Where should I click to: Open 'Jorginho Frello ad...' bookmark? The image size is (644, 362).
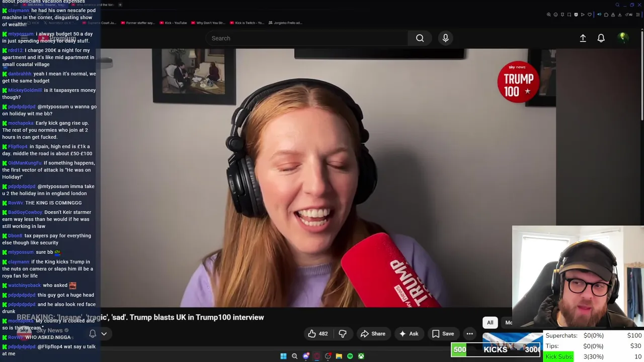pyautogui.click(x=285, y=23)
